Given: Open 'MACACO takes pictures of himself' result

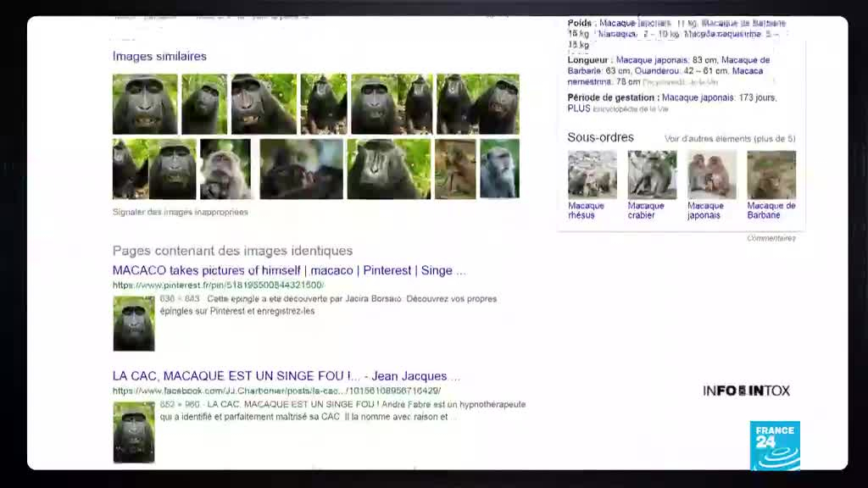Looking at the screenshot, I should (288, 271).
